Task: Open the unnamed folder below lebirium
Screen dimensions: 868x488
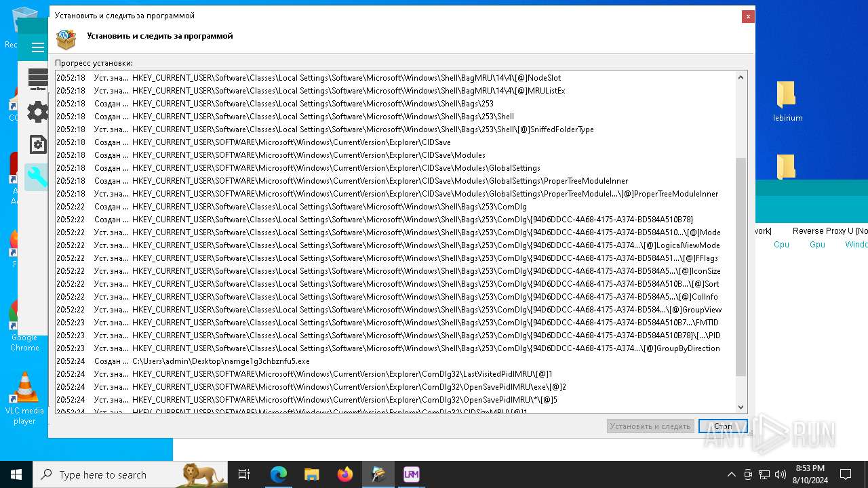Action: coord(786,166)
